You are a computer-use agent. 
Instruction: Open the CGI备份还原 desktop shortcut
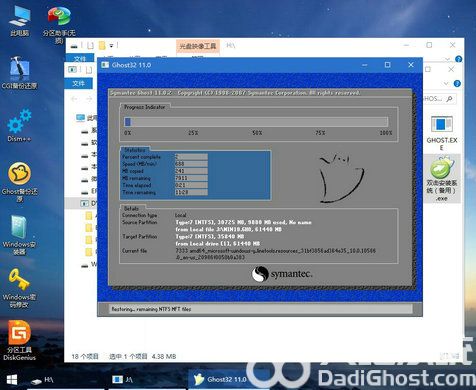pyautogui.click(x=19, y=72)
